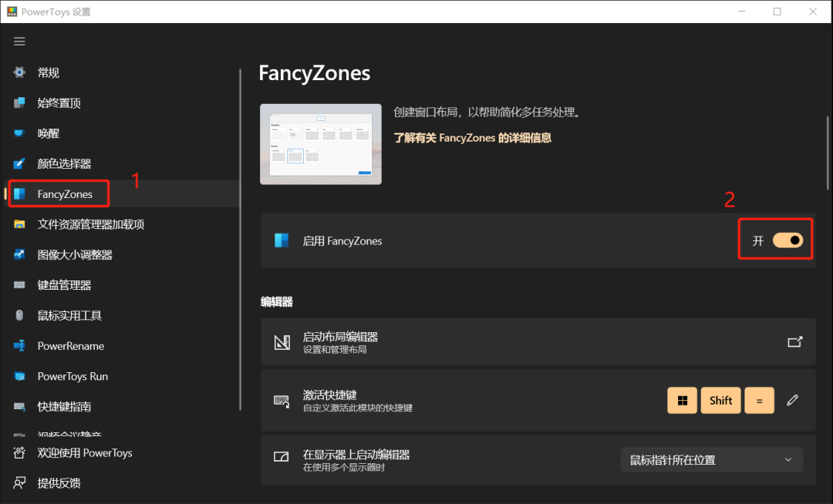
Task: Click the keyboard icon beside 激活快捷键
Action: click(282, 401)
